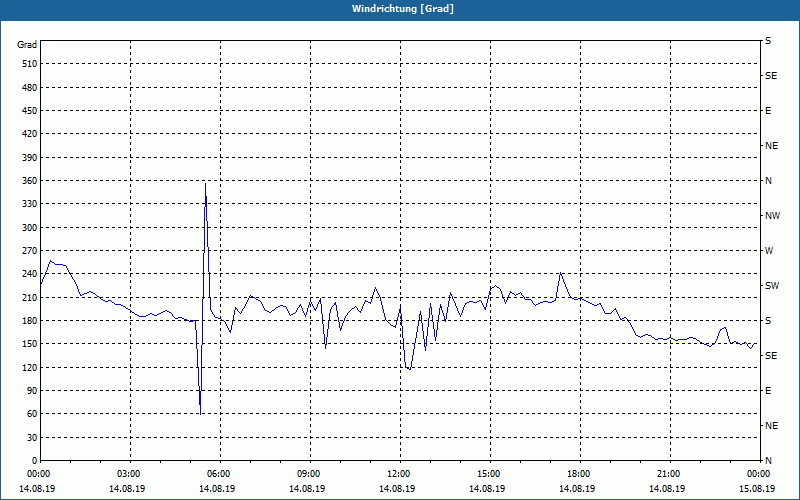Click the NW compass label on right axis
The image size is (800, 500).
pos(772,216)
